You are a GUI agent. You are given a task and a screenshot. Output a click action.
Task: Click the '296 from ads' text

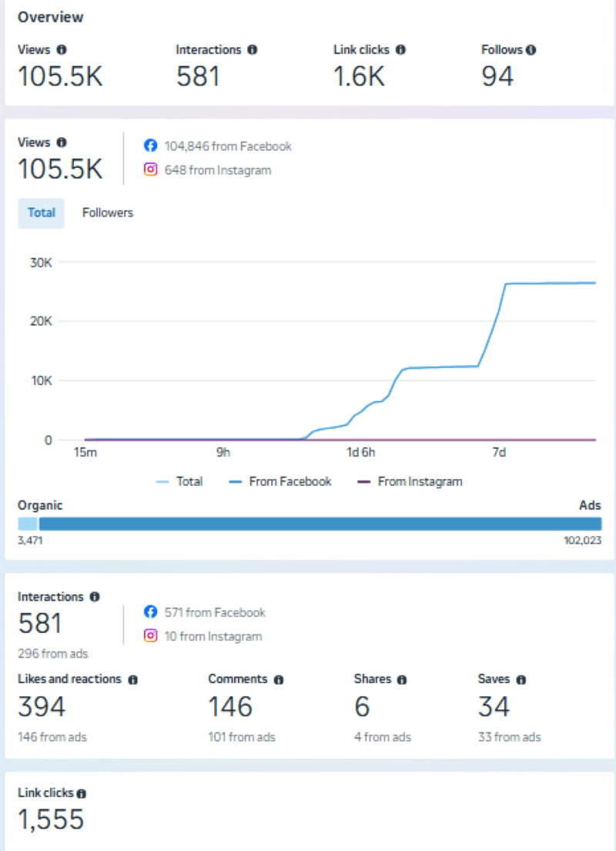click(x=52, y=653)
